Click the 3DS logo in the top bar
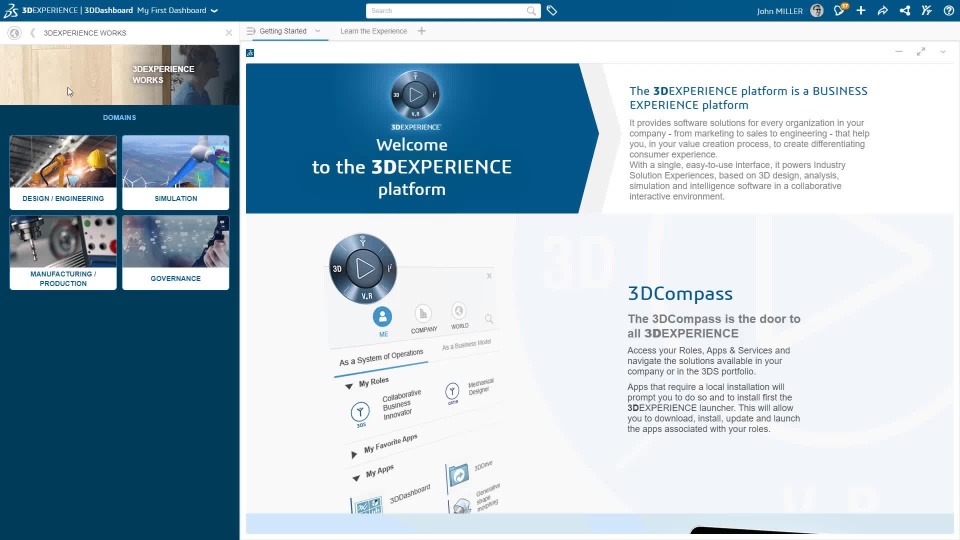The image size is (960, 540). tap(10, 10)
